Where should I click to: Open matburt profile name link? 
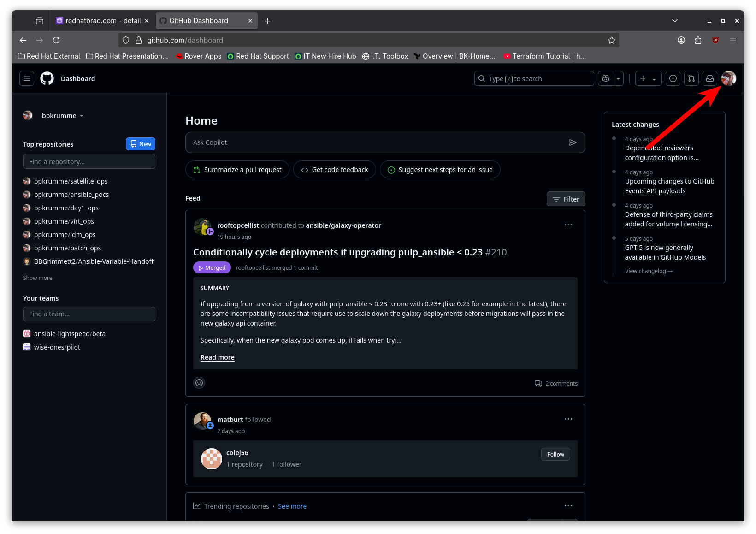click(x=230, y=420)
